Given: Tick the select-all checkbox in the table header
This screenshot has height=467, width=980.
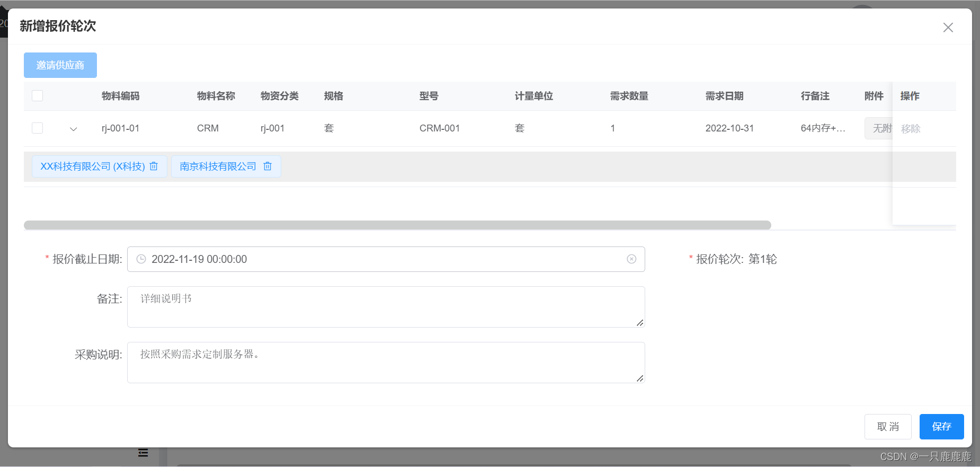Looking at the screenshot, I should 37,96.
